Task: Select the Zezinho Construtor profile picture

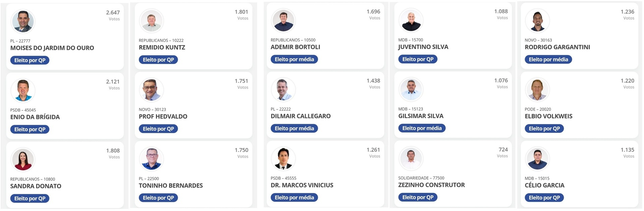Action: (x=411, y=158)
